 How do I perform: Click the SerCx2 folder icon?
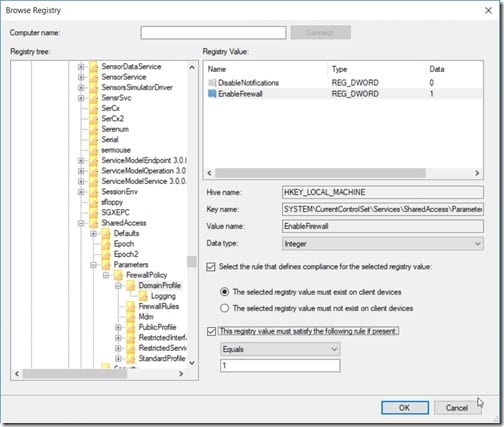[94, 119]
